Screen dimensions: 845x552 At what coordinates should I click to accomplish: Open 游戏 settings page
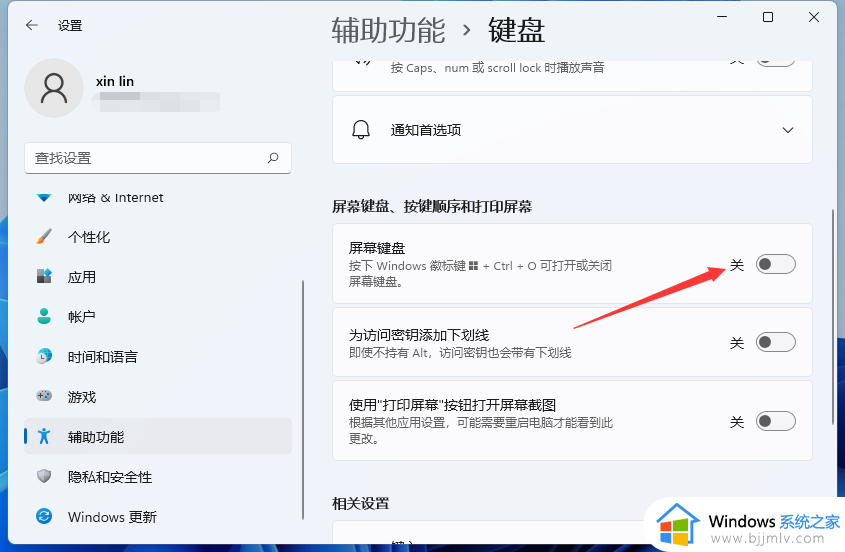coord(158,397)
